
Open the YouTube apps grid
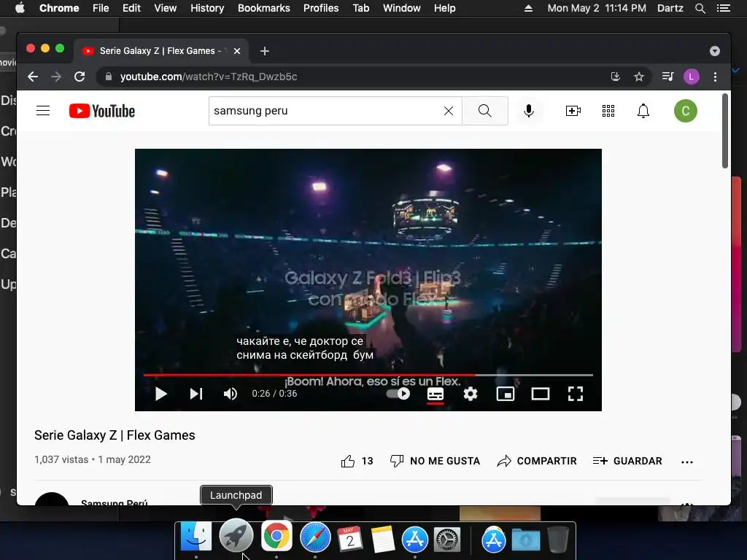click(x=608, y=111)
